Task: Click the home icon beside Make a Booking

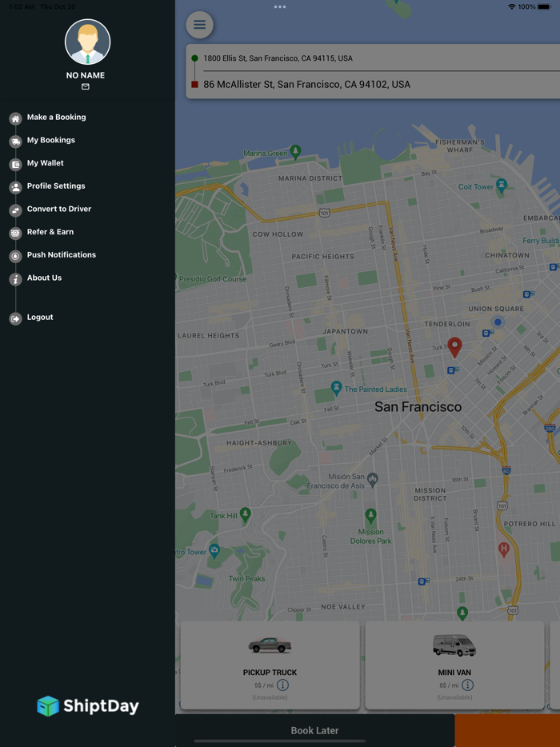Action: [15, 118]
